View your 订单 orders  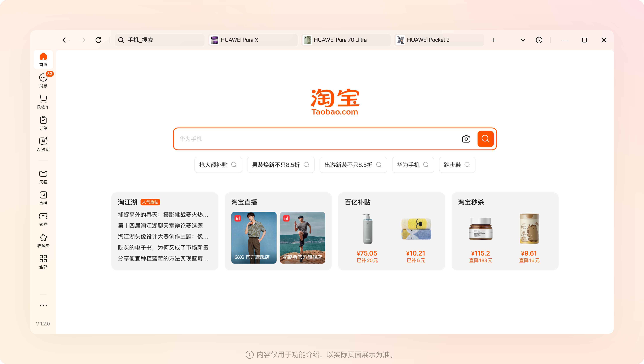tap(43, 123)
